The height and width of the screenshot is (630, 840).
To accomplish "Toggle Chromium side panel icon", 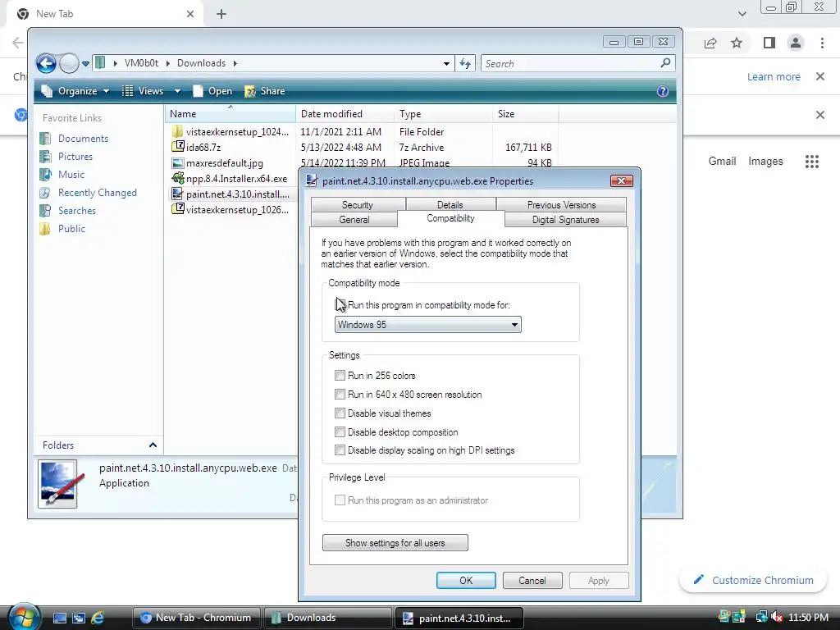I will [x=769, y=43].
